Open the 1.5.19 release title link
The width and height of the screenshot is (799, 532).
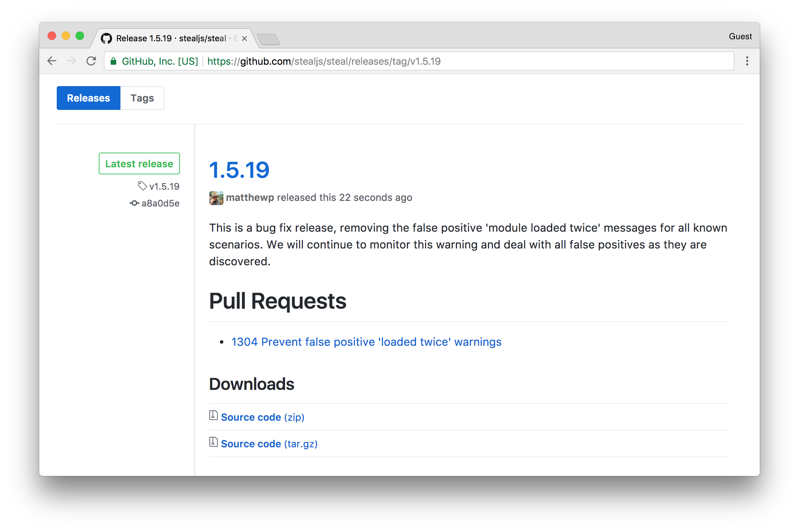click(239, 170)
